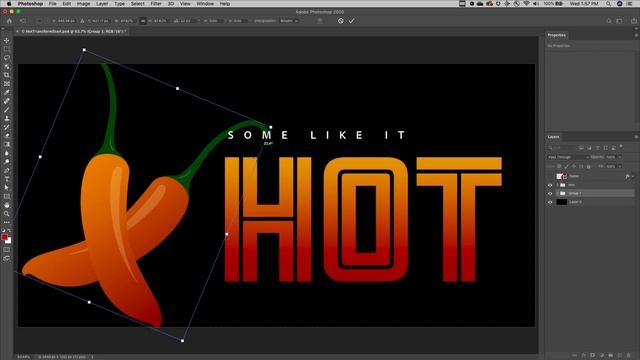Select the Gradient tool
Screen dimensions: 640x360
(7, 144)
